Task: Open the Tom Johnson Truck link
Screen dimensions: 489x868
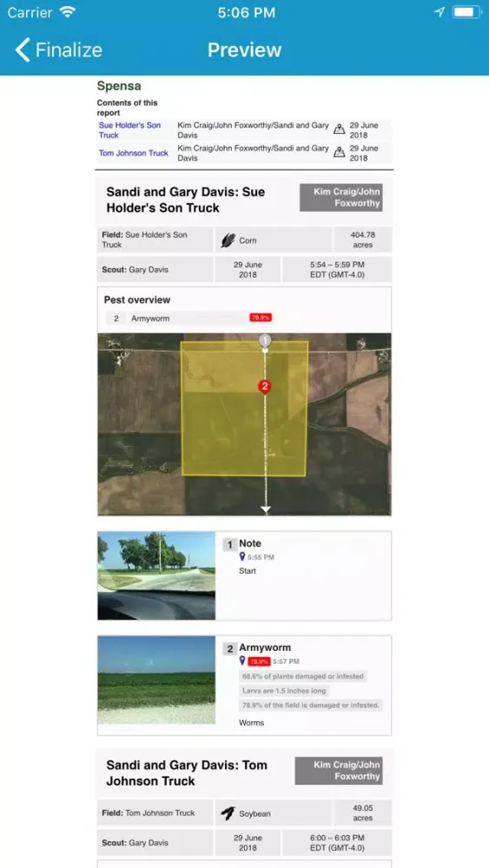Action: pos(134,153)
